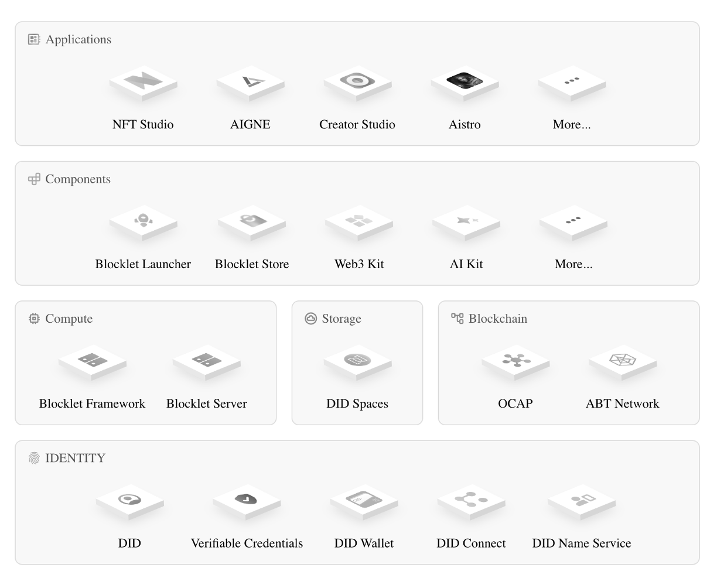Open the Blocklet Store bag icon
717x588 pixels.
252,221
